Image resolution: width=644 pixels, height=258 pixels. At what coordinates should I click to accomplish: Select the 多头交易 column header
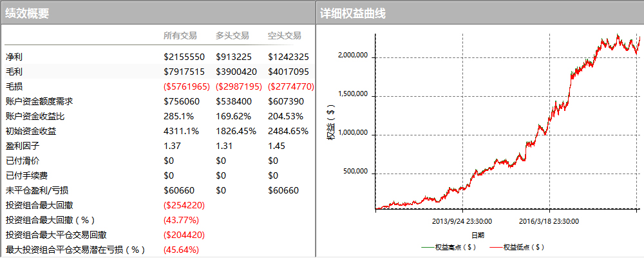point(232,35)
